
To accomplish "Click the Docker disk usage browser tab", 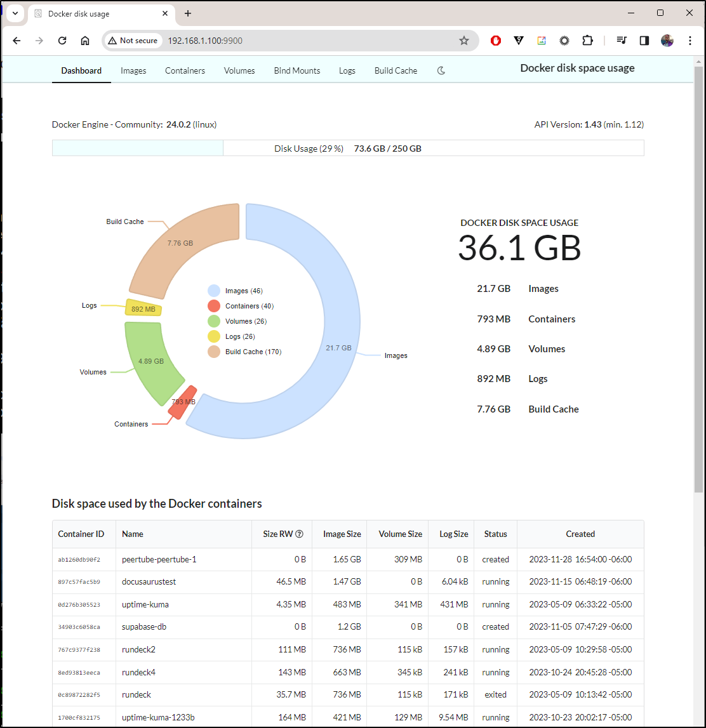I will coord(101,13).
